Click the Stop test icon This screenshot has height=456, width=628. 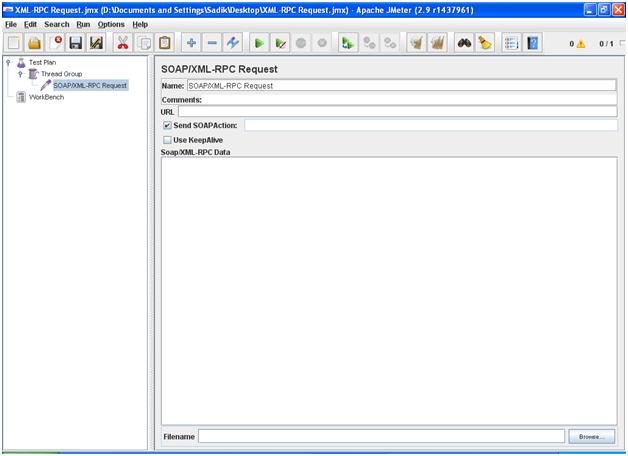[x=301, y=43]
